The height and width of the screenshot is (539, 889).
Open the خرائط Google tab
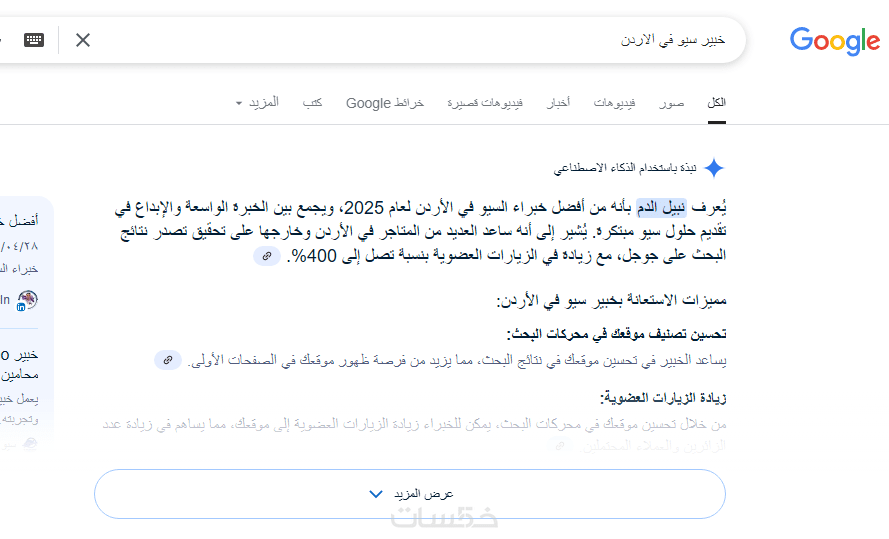385,103
